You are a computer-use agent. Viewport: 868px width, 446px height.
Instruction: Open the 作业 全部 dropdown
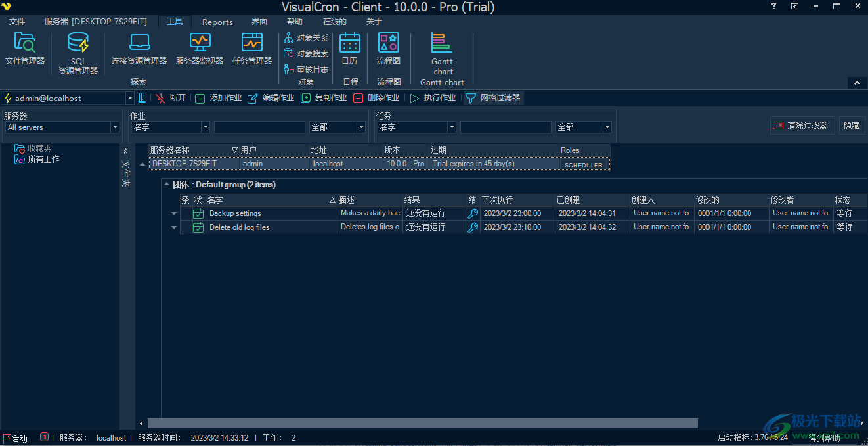coord(361,127)
